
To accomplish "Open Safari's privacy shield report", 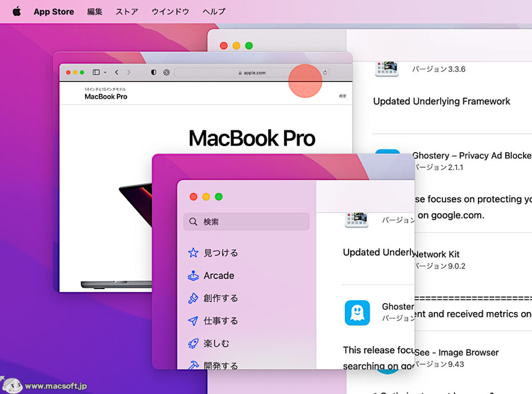I will pos(154,72).
